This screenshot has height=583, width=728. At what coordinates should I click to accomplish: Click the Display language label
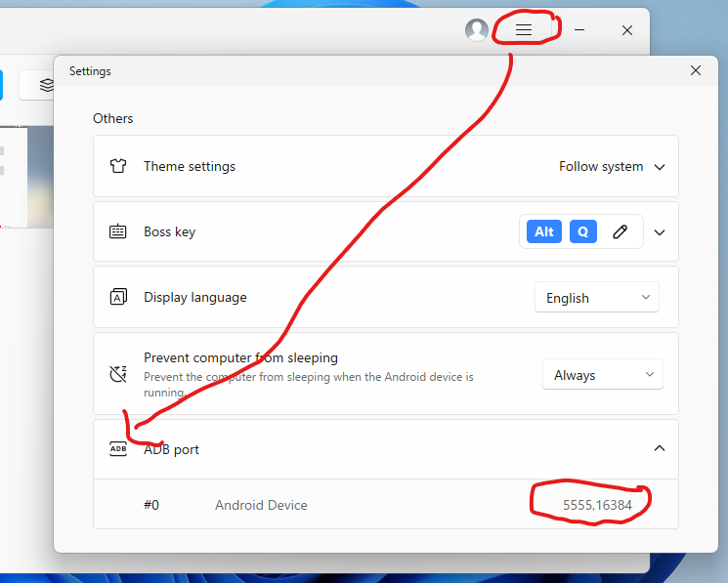tap(195, 297)
